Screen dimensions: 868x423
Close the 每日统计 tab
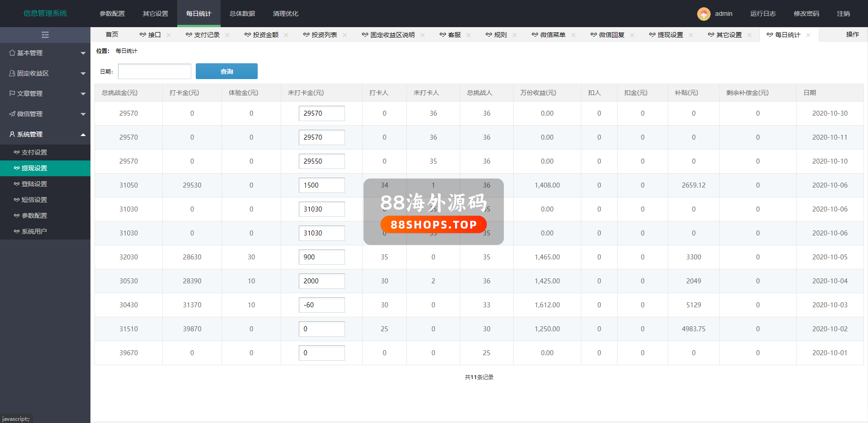point(808,35)
